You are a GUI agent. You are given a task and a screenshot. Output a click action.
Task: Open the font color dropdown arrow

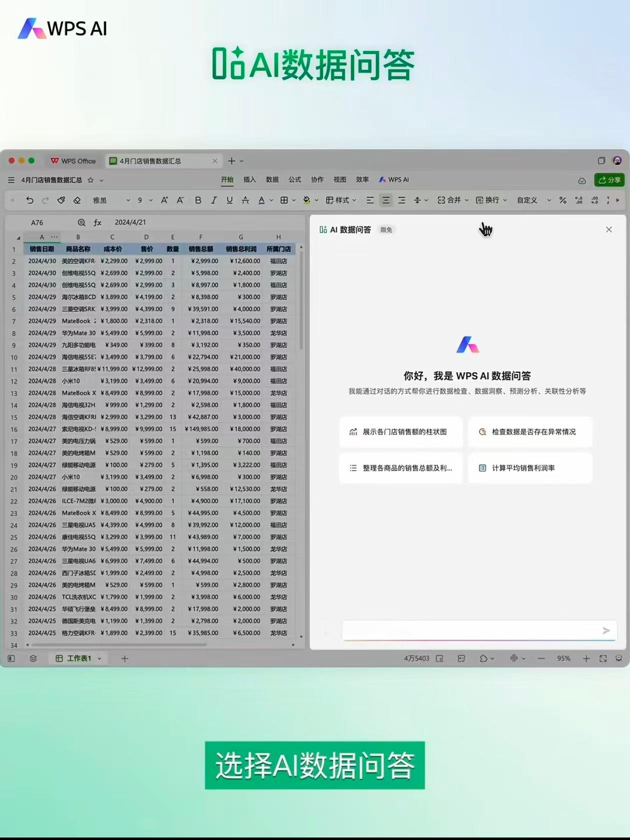pyautogui.click(x=271, y=200)
